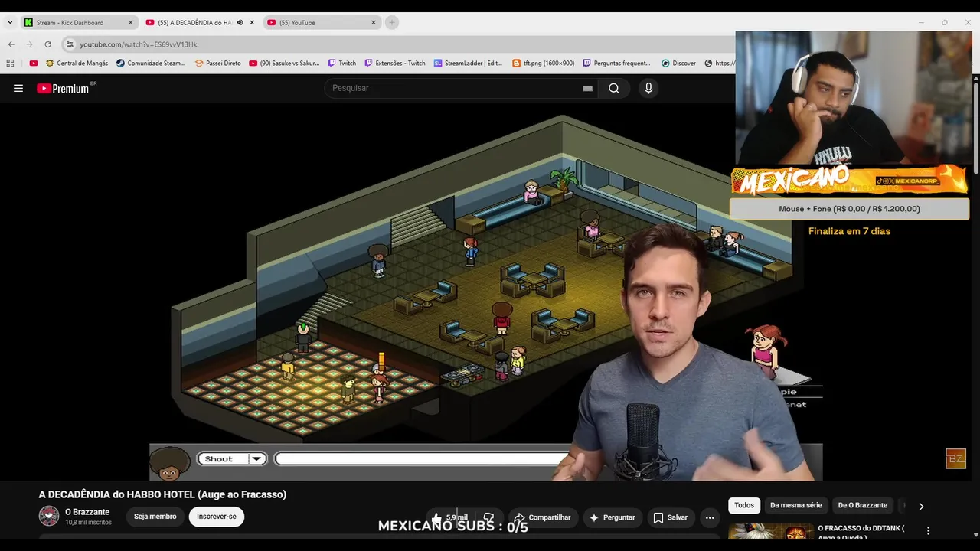Click the Inscrever-se subscribe button
This screenshot has width=980, height=551.
point(217,517)
